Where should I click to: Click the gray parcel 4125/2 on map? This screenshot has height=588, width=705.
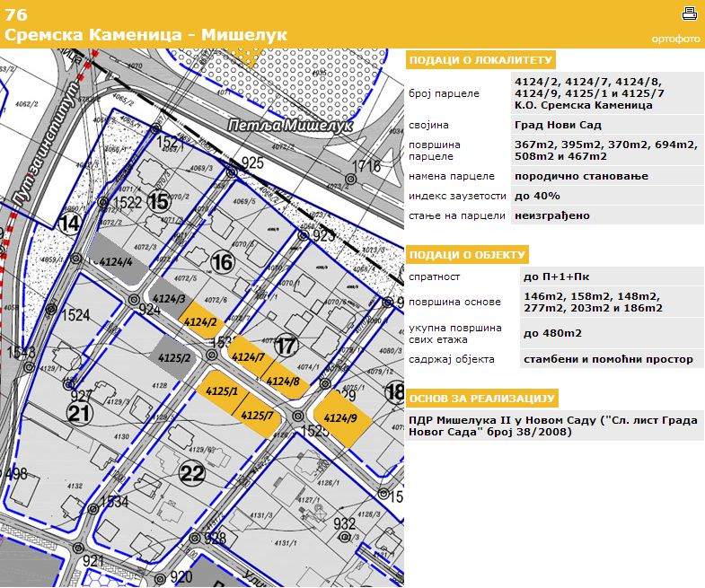tap(174, 358)
